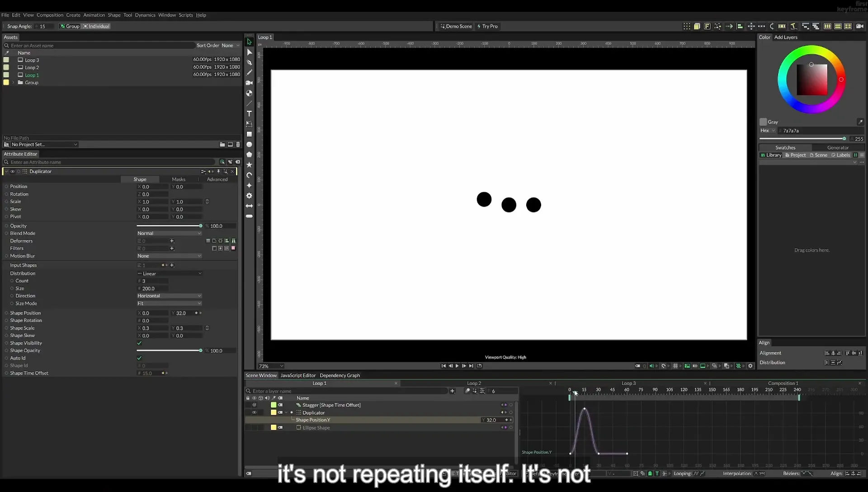The image size is (868, 492).
Task: Click inside the color wheel square
Action: [812, 80]
